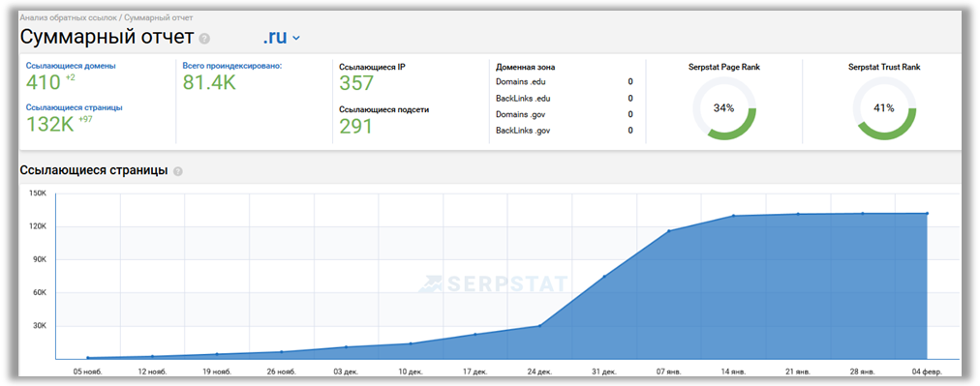Click the 132K referring pages value

click(x=50, y=124)
